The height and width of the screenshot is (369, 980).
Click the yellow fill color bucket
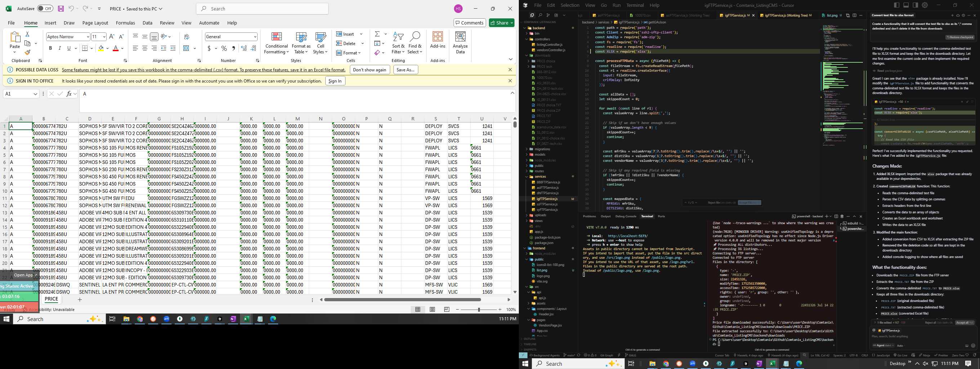pos(101,48)
